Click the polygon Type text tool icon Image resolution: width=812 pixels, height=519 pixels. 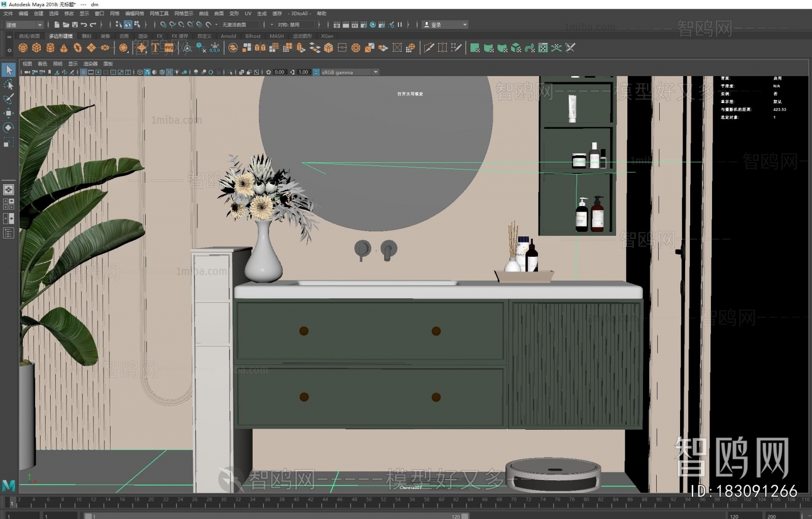click(x=155, y=48)
